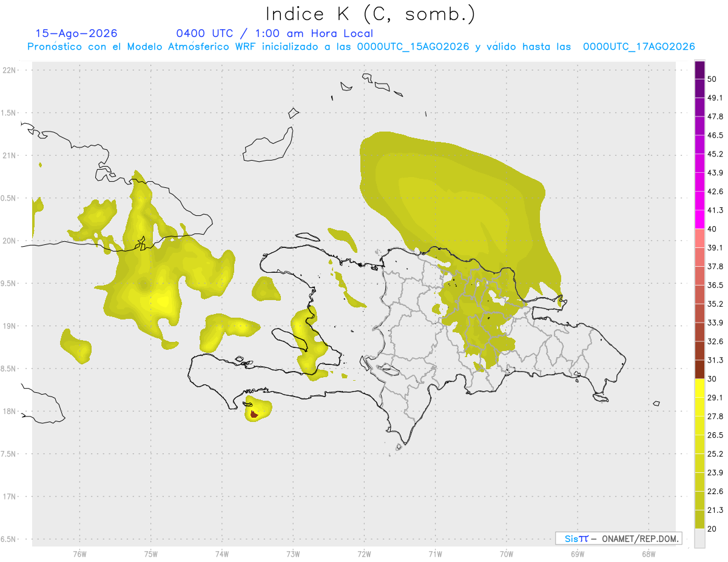The image size is (728, 562).
Task: Click '0400 UTC / 1:00 am Hora Local'
Action: tap(274, 33)
